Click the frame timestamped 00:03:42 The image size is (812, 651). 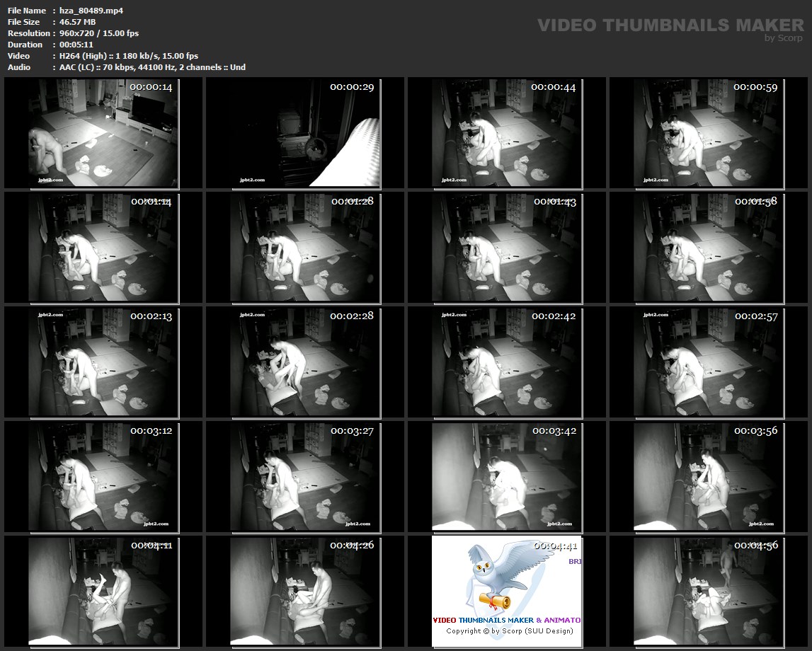tap(507, 476)
